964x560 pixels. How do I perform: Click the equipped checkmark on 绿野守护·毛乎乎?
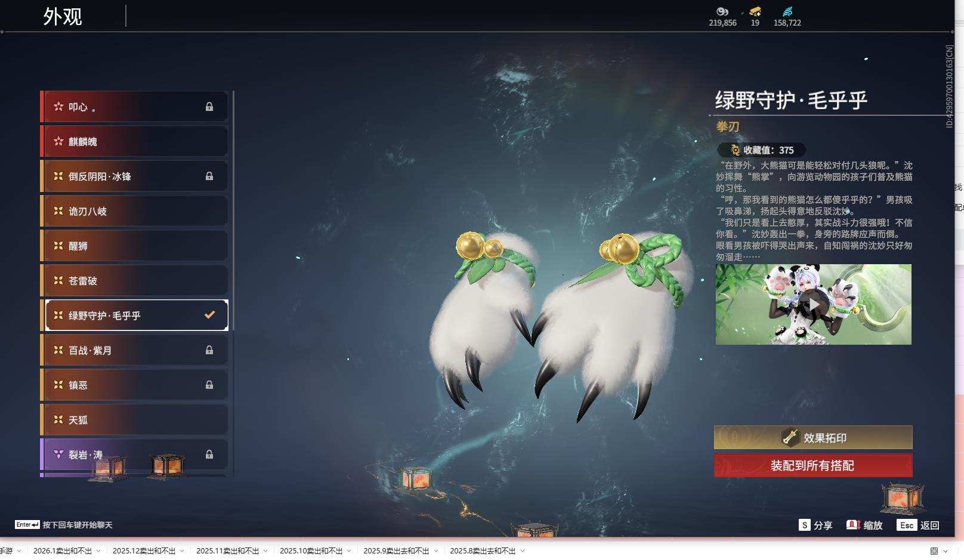209,314
